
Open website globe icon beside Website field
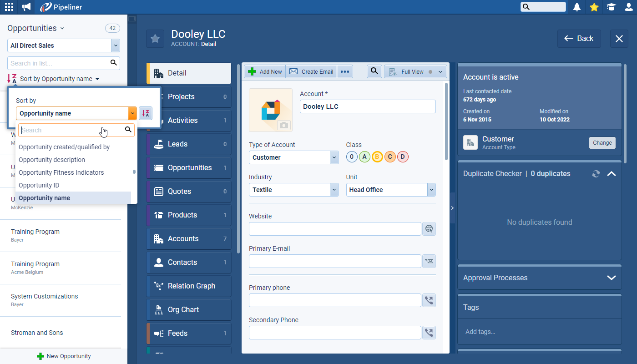pos(429,229)
